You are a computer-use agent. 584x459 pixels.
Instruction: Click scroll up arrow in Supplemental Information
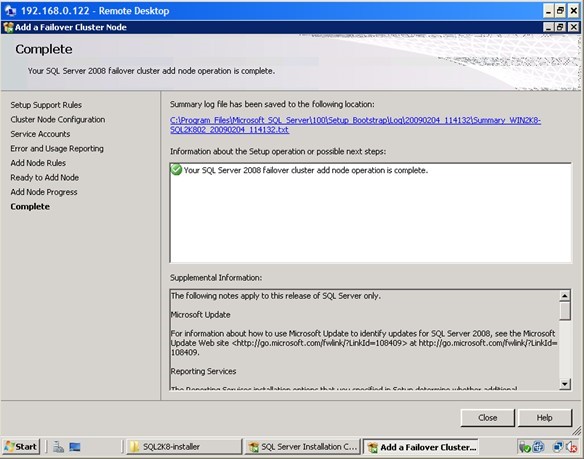565,296
